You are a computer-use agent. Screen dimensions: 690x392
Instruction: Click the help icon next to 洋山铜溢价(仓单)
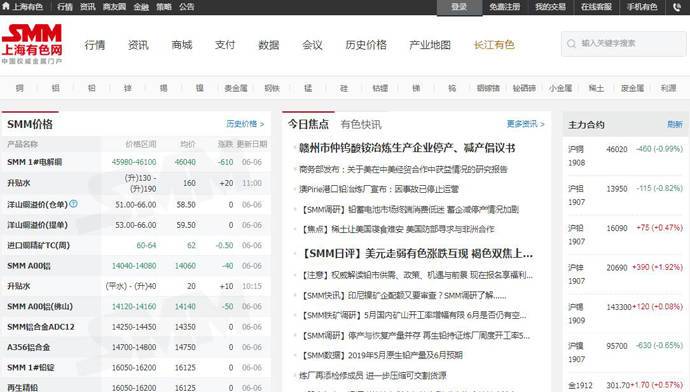click(x=73, y=204)
